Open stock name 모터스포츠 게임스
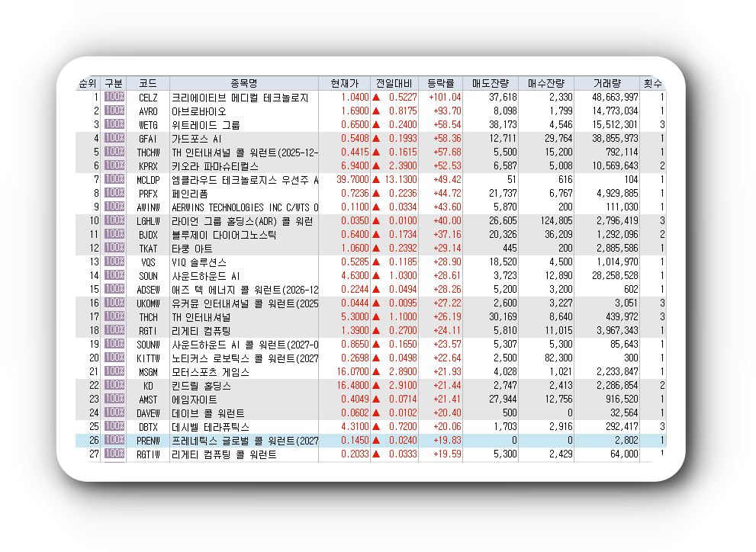 click(x=211, y=372)
